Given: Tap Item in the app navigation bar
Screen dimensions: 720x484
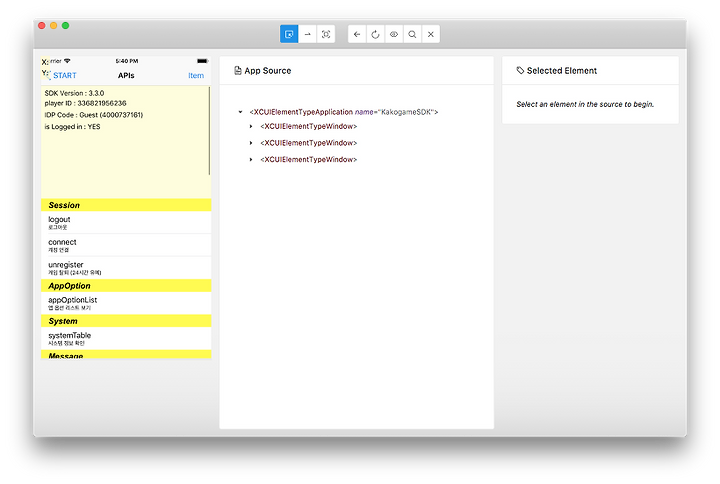Looking at the screenshot, I should coord(196,75).
